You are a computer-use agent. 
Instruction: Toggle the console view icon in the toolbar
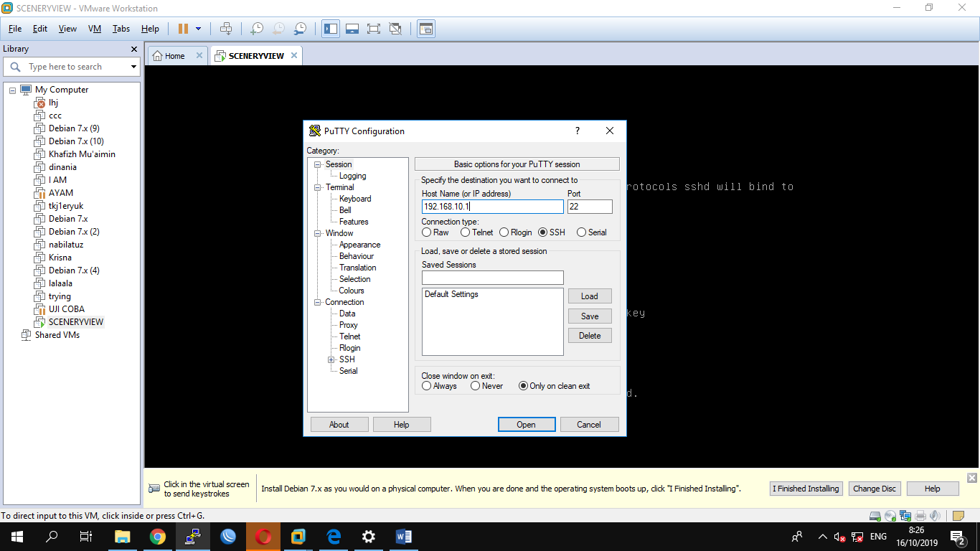pos(426,29)
